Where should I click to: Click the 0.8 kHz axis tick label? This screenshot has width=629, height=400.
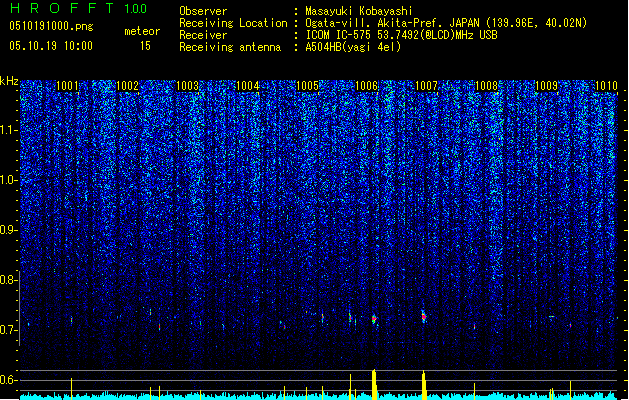(9, 280)
